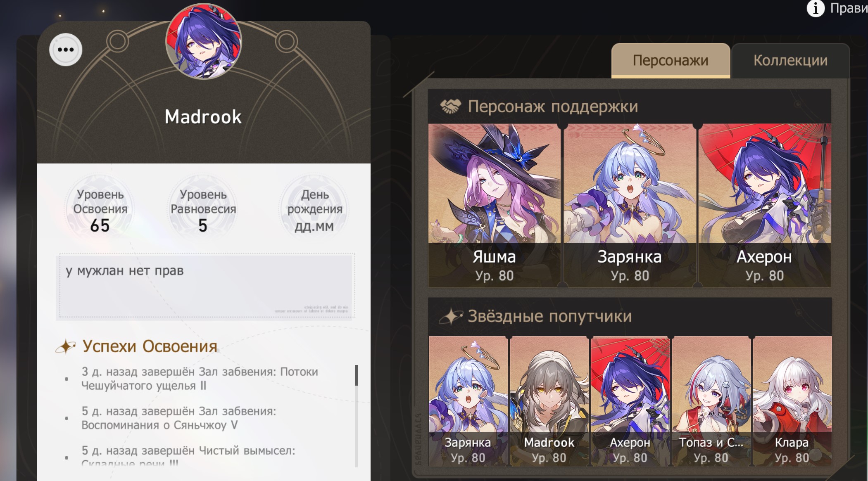Click the star icon by Звёздные попутчики
The image size is (868, 481).
click(x=450, y=317)
